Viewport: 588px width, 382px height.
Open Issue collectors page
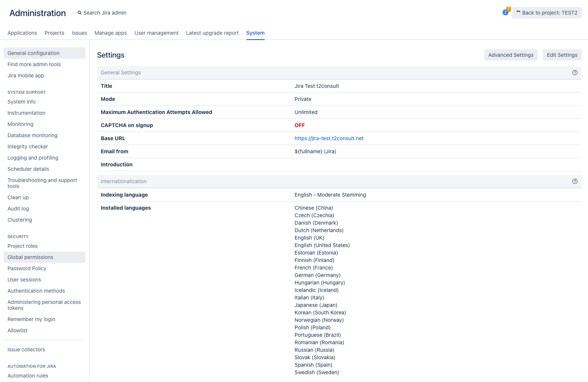point(26,349)
